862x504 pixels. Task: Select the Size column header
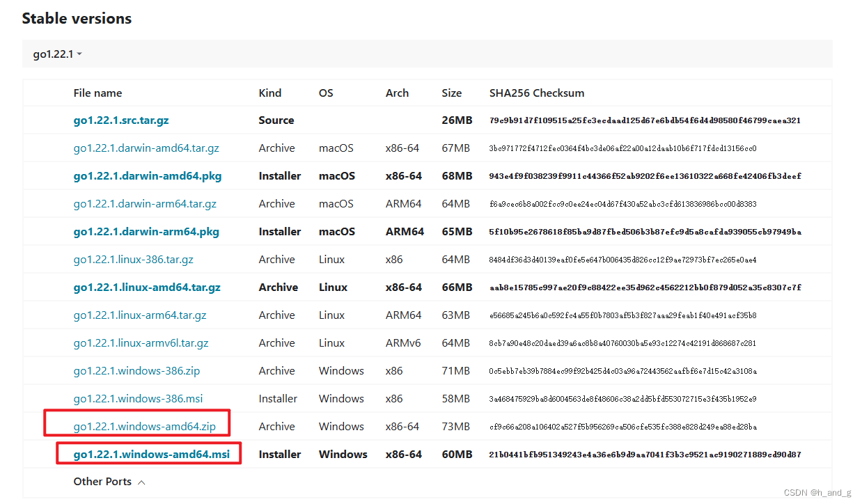click(x=451, y=93)
